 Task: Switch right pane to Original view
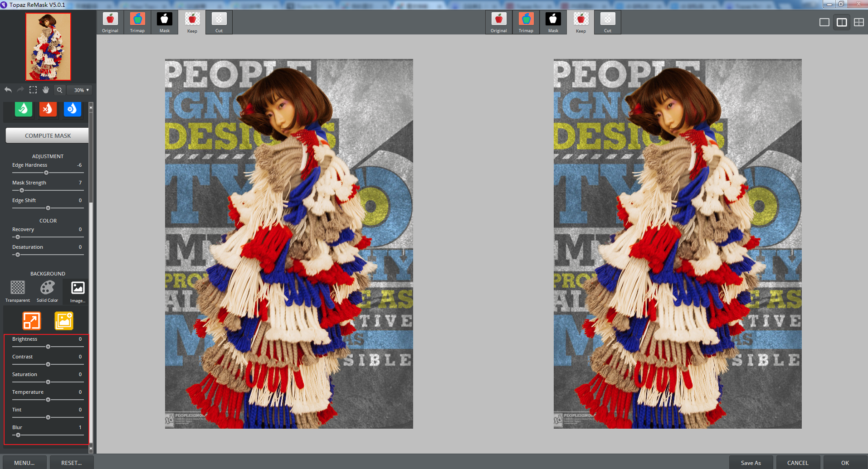499,22
